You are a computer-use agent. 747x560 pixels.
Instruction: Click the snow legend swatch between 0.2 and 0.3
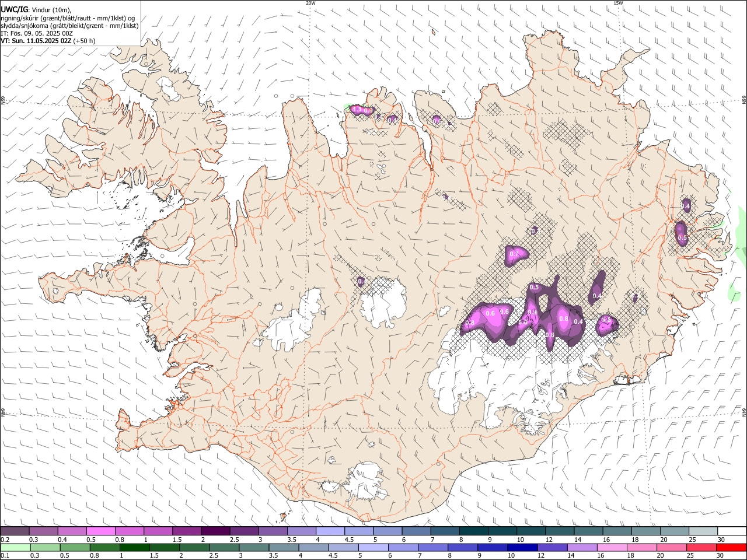(15, 531)
